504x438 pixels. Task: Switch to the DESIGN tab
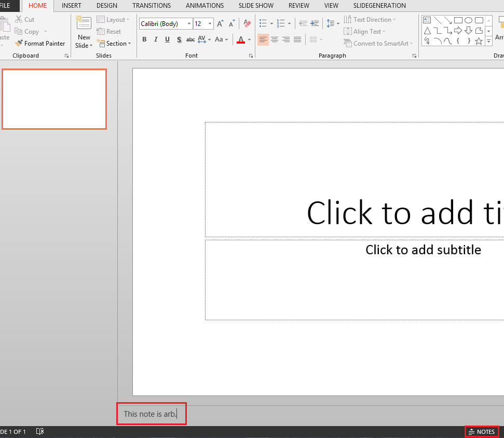(x=107, y=6)
